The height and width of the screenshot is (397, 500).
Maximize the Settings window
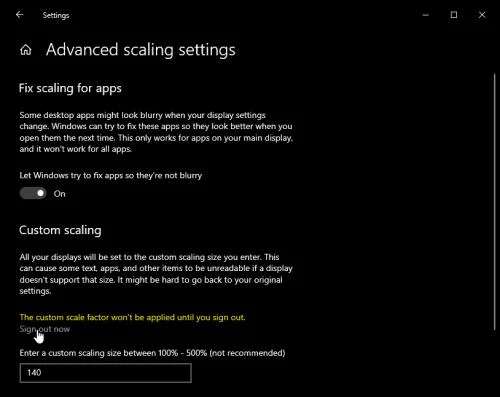[454, 15]
